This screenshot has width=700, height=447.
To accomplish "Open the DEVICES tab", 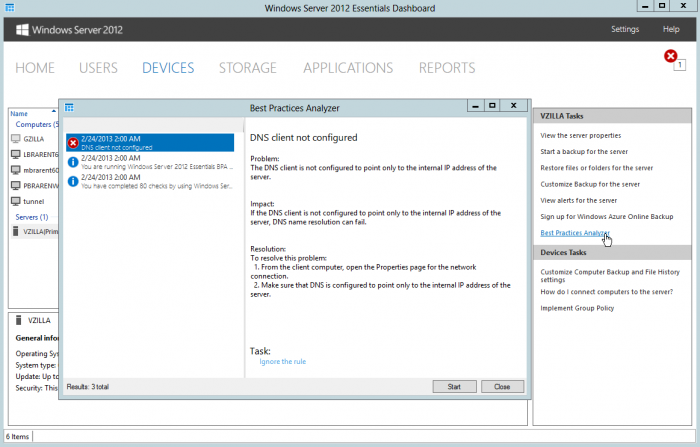I will tap(168, 68).
